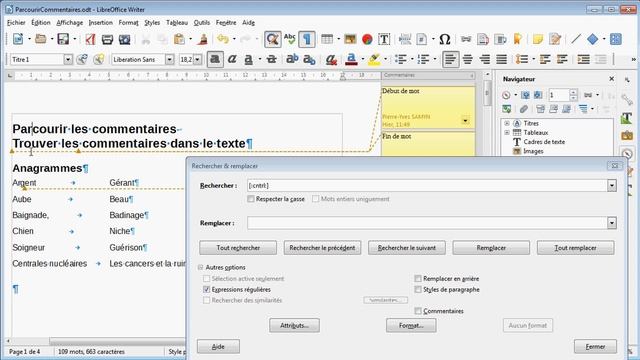Enable Styles de paragraphe checkbox
Image resolution: width=640 pixels, height=360 pixels.
click(418, 289)
